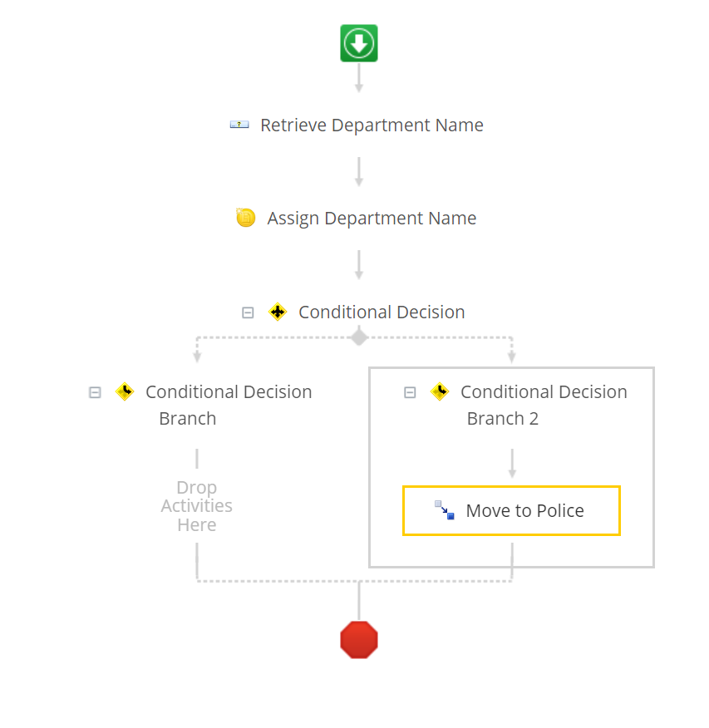Click the arrow below the start icon
Image resolution: width=709 pixels, height=728 pixels.
(x=359, y=79)
